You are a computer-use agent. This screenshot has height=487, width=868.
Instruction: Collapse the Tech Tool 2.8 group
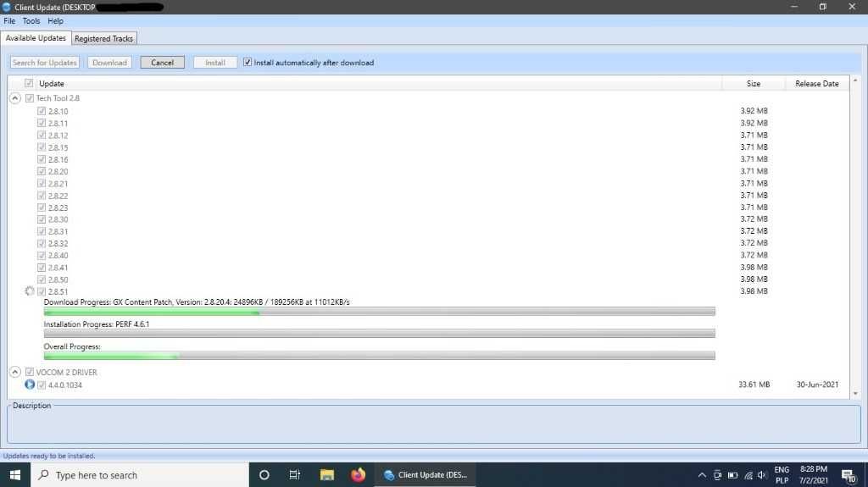15,98
